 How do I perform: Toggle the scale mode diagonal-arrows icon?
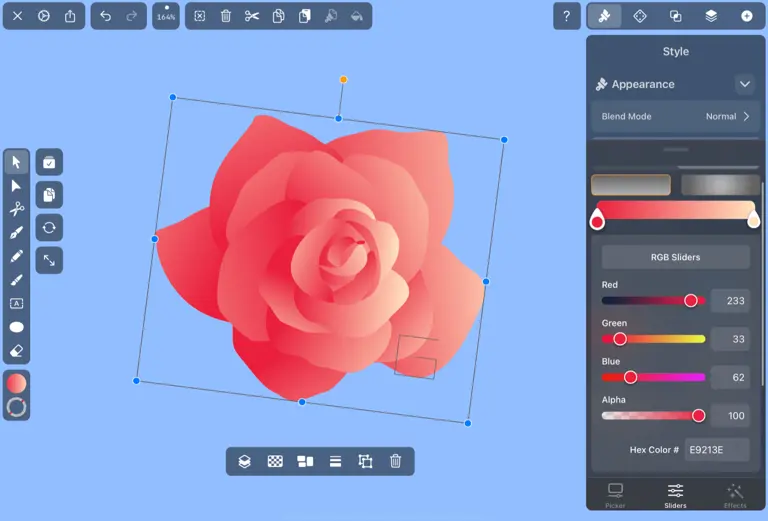49,260
